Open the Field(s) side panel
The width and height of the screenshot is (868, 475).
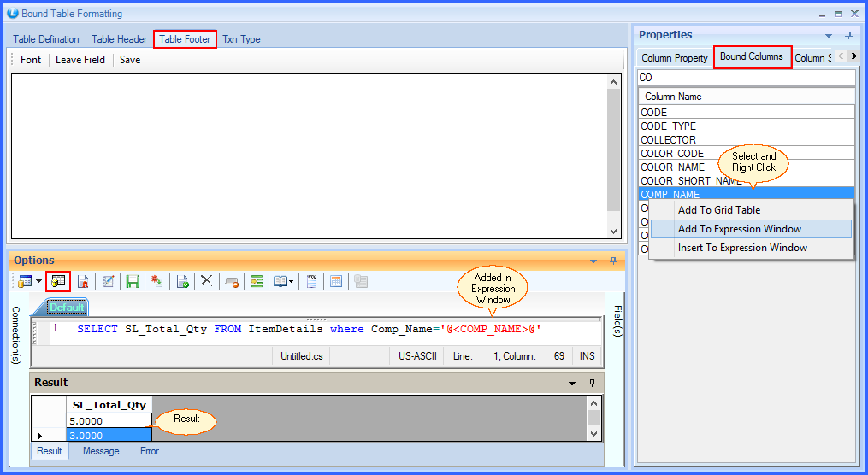point(617,320)
